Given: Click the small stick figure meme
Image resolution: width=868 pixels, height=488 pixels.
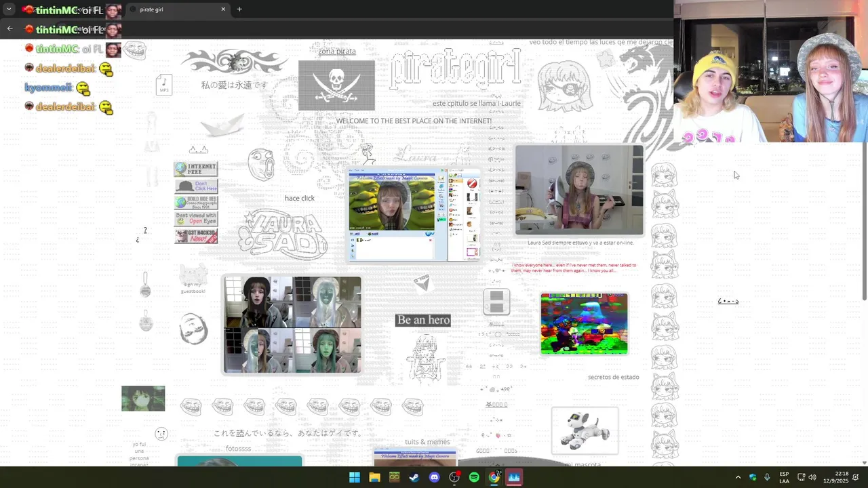Looking at the screenshot, I should tap(367, 155).
